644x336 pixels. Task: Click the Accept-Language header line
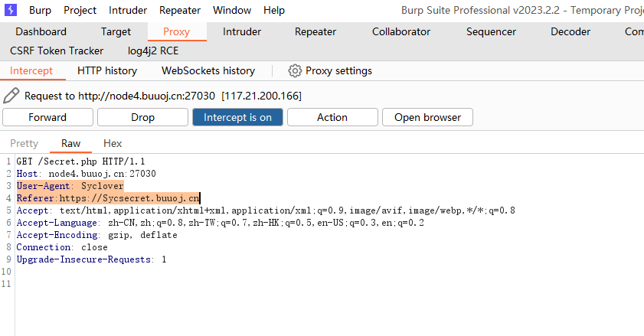pyautogui.click(x=220, y=223)
